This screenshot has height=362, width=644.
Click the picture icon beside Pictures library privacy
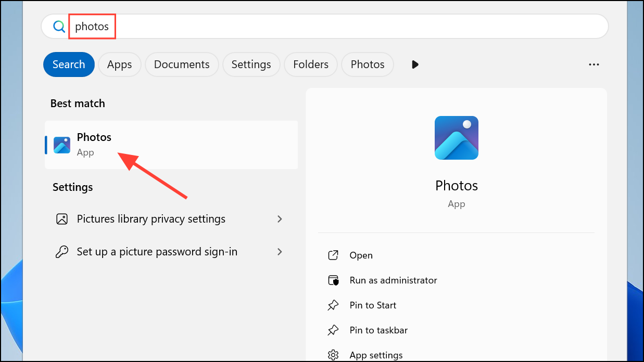62,219
